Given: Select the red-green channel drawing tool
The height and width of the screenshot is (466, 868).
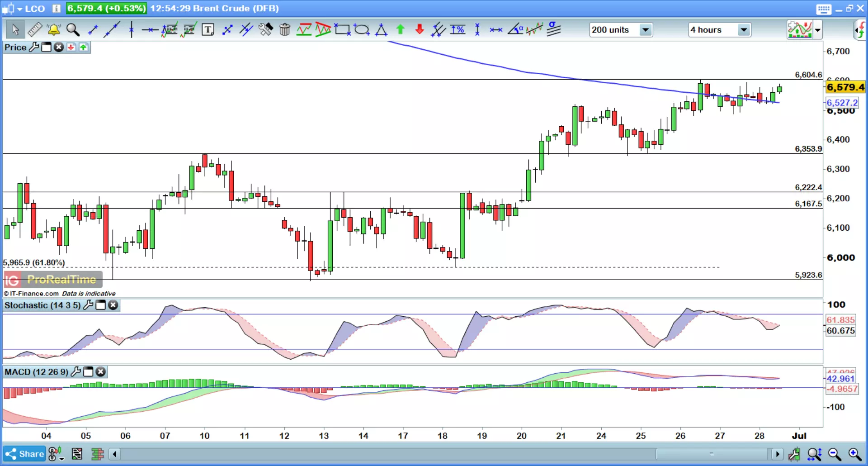Looking at the screenshot, I should [x=304, y=30].
